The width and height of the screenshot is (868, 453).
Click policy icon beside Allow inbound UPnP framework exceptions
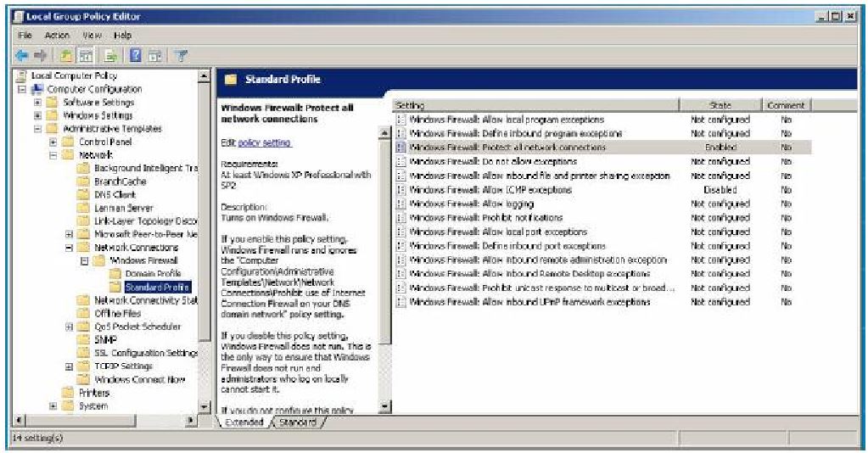pos(401,302)
